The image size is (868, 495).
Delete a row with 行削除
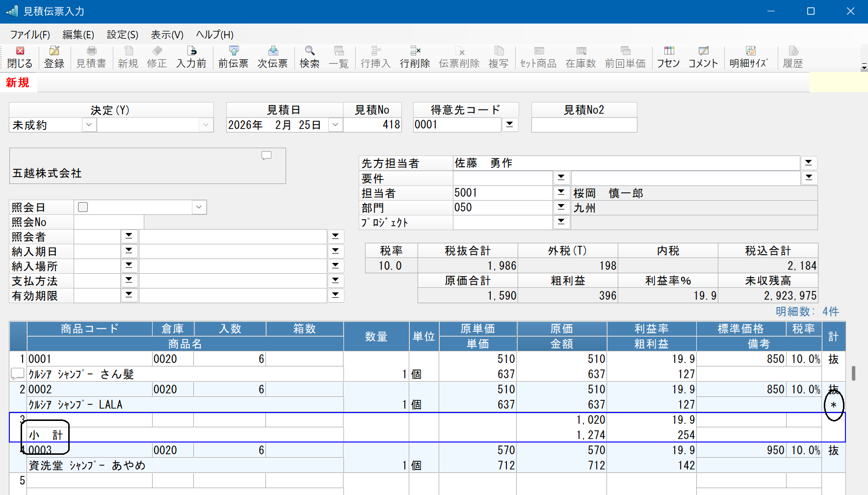pos(415,57)
